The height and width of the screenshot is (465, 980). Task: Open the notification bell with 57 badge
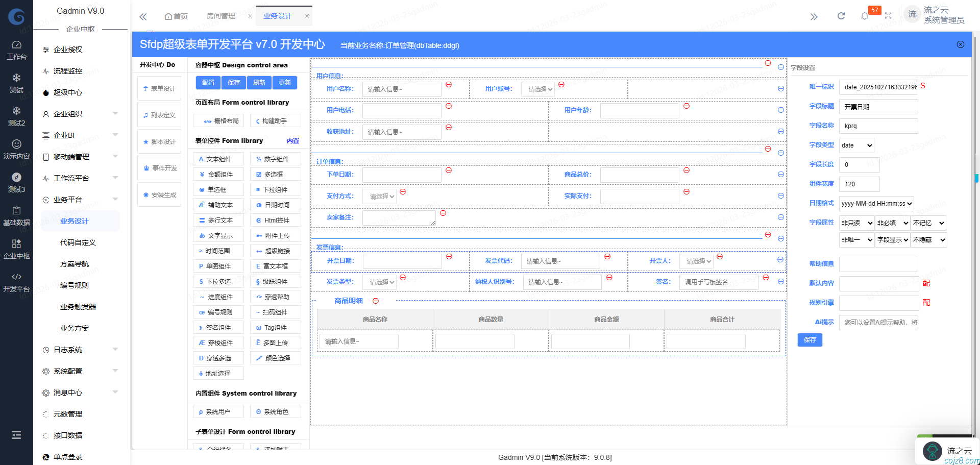point(865,16)
